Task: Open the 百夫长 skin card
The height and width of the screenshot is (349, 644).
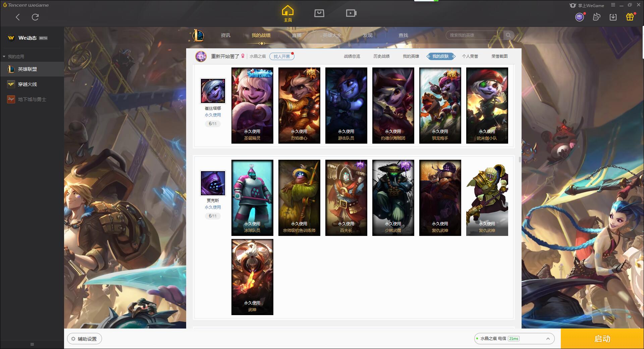Action: (x=346, y=198)
